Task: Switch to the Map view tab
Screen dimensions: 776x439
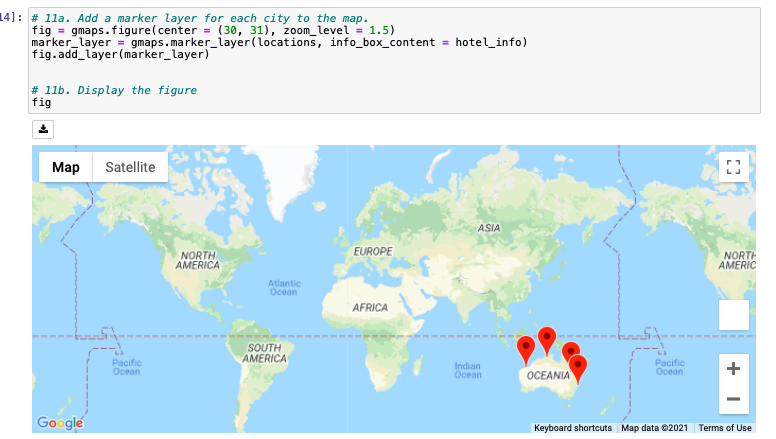Action: pos(66,167)
